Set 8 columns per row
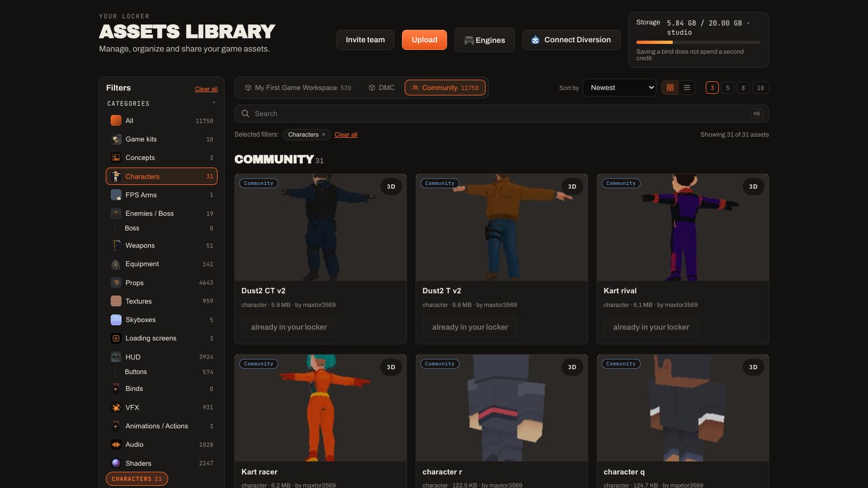Screen dimensions: 868x488 point(743,88)
